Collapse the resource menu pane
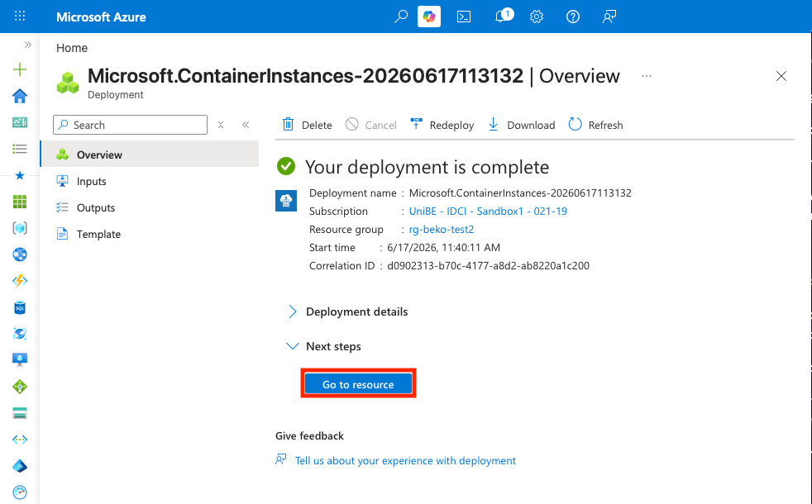812x504 pixels. coord(246,125)
